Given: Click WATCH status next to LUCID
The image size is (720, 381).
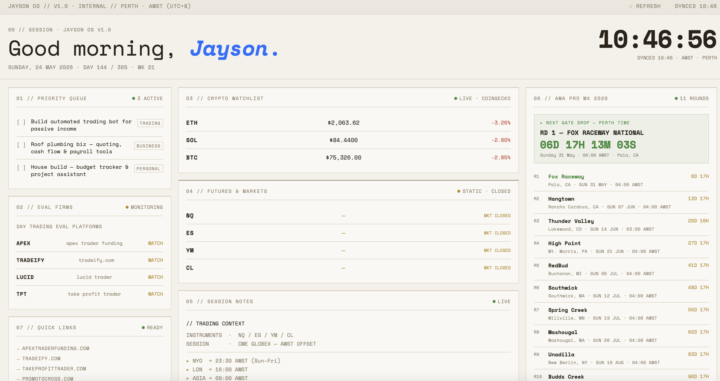Looking at the screenshot, I should point(155,277).
